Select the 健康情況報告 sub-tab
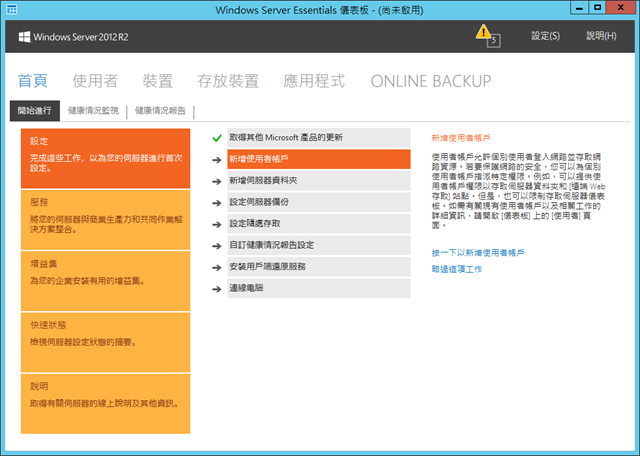 point(160,111)
